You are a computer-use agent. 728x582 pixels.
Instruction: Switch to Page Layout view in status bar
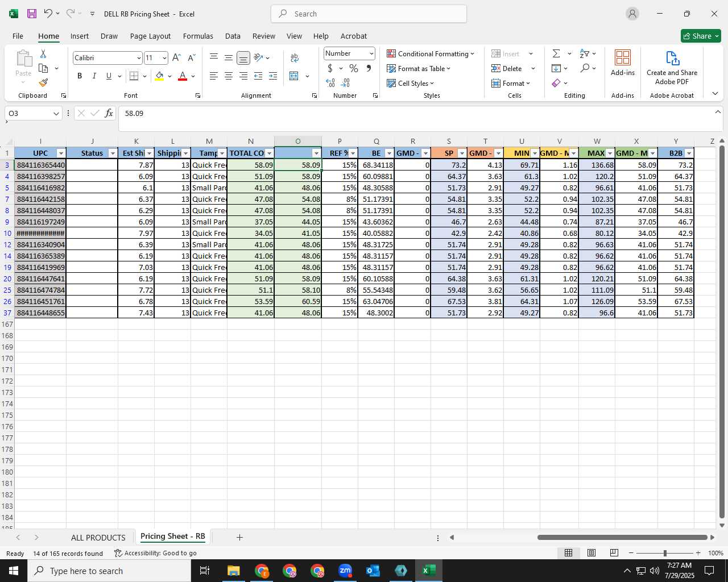click(591, 553)
